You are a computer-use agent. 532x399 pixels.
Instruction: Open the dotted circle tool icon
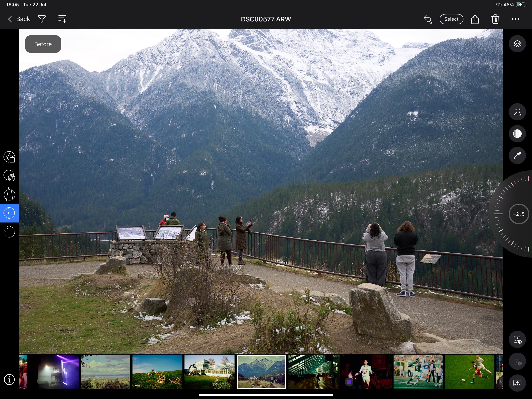[9, 232]
